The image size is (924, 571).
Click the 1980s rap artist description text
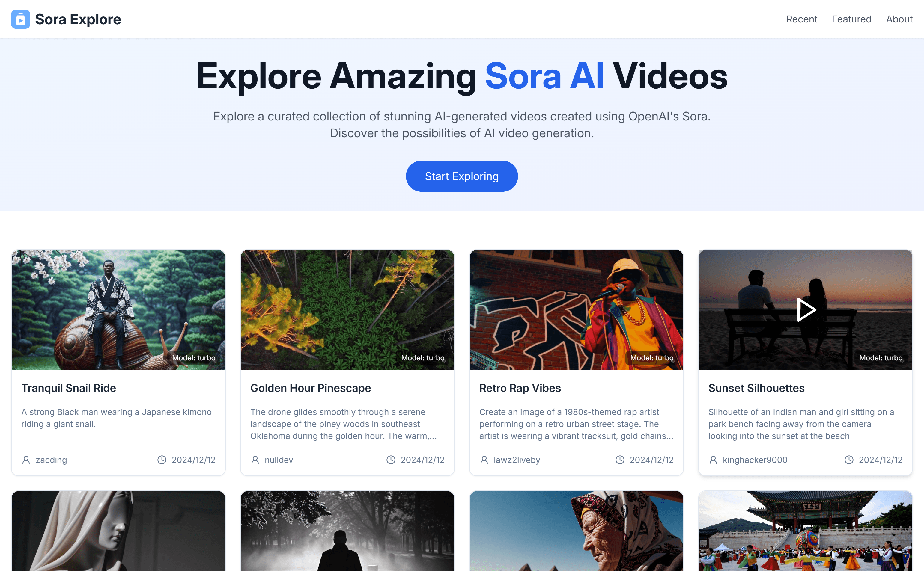pyautogui.click(x=576, y=424)
